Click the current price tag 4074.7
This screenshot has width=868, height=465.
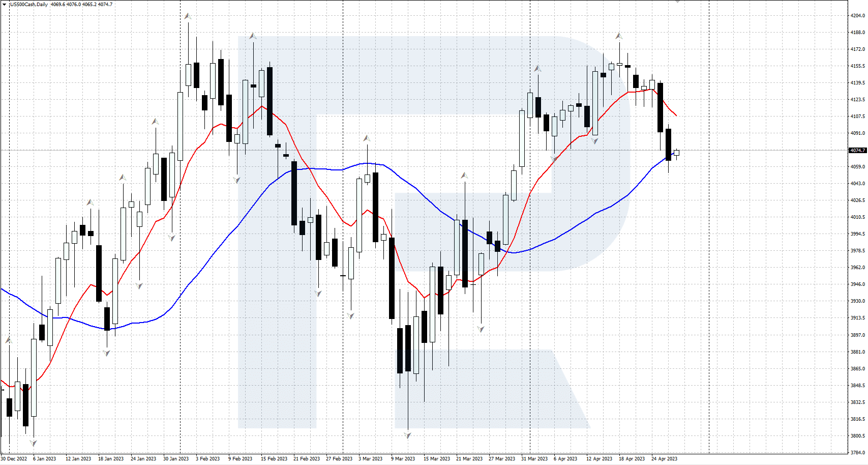point(858,150)
